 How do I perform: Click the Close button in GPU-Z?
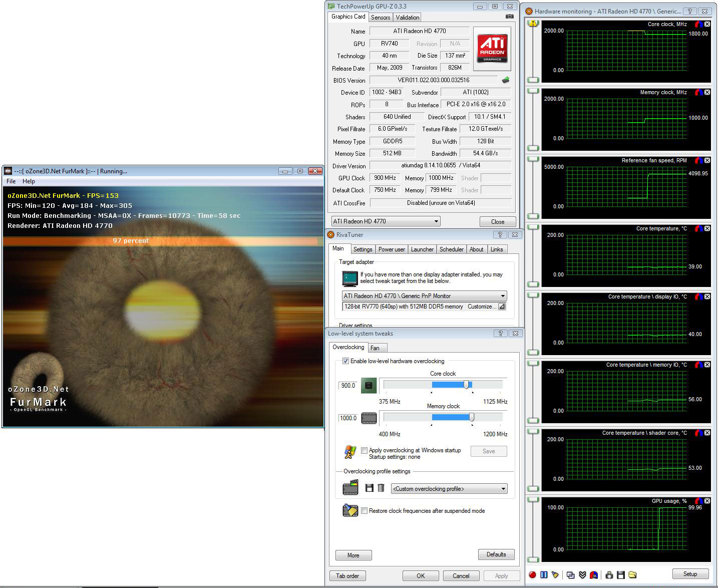click(x=498, y=221)
